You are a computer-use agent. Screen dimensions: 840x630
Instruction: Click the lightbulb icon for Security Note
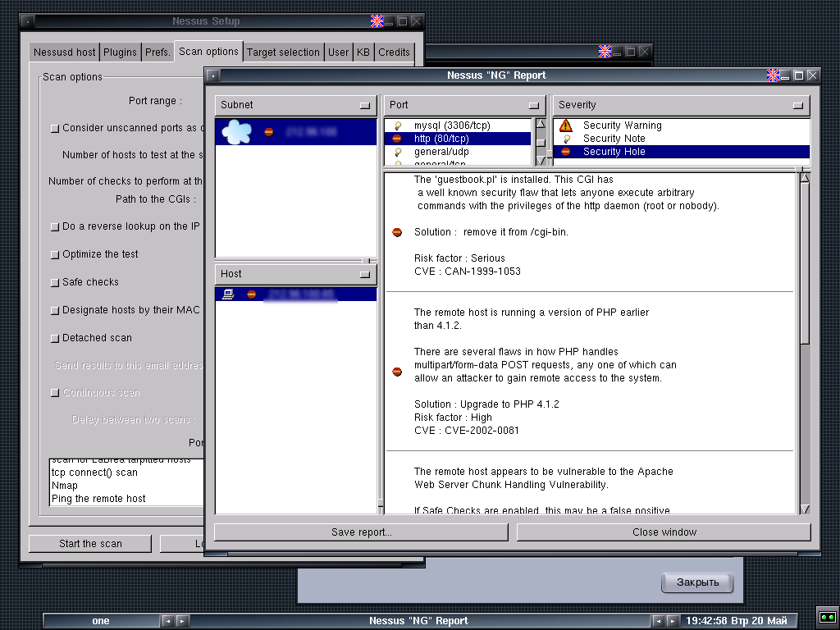[566, 139]
